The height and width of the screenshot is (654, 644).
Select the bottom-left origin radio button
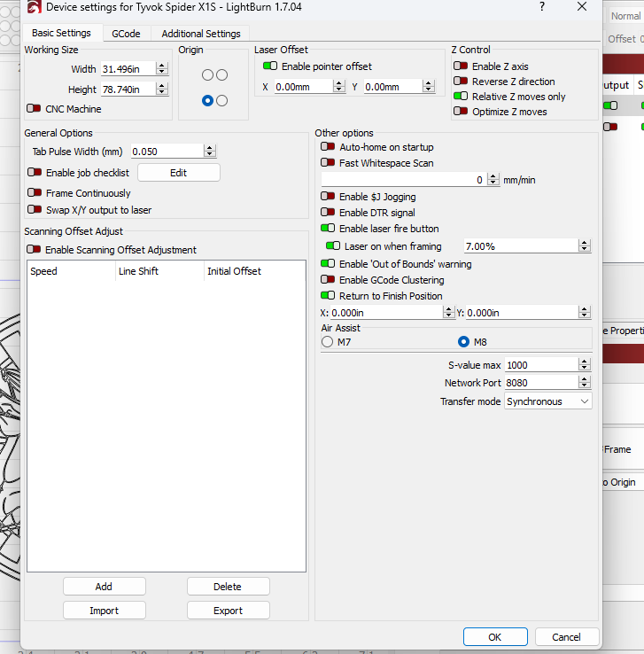(207, 100)
